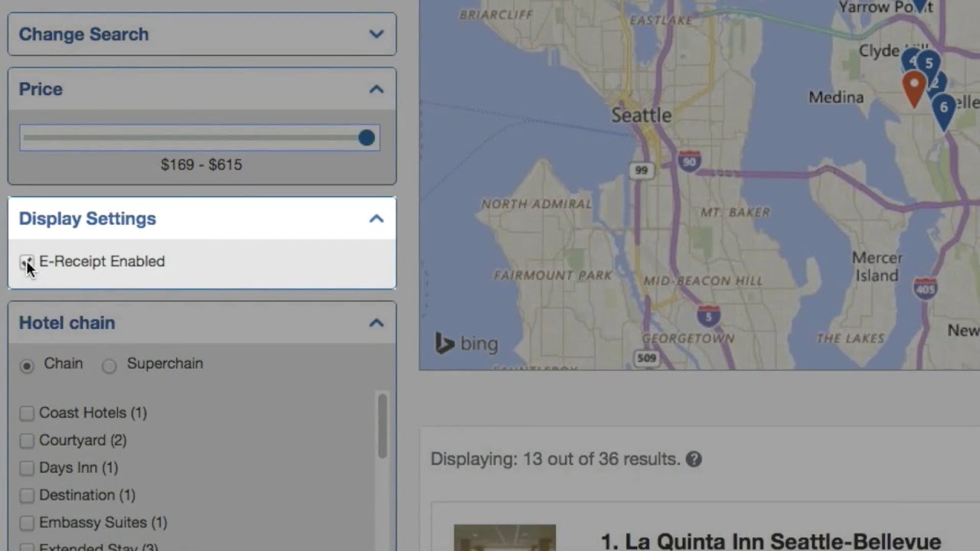Viewport: 980px width, 551px height.
Task: Expand the Change Search panel chevron
Action: [x=376, y=34]
